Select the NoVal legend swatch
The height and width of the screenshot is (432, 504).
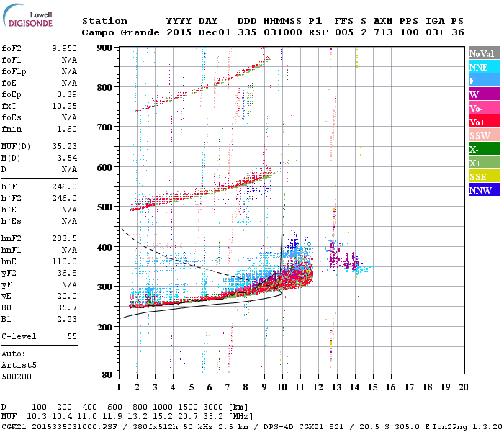coord(484,53)
